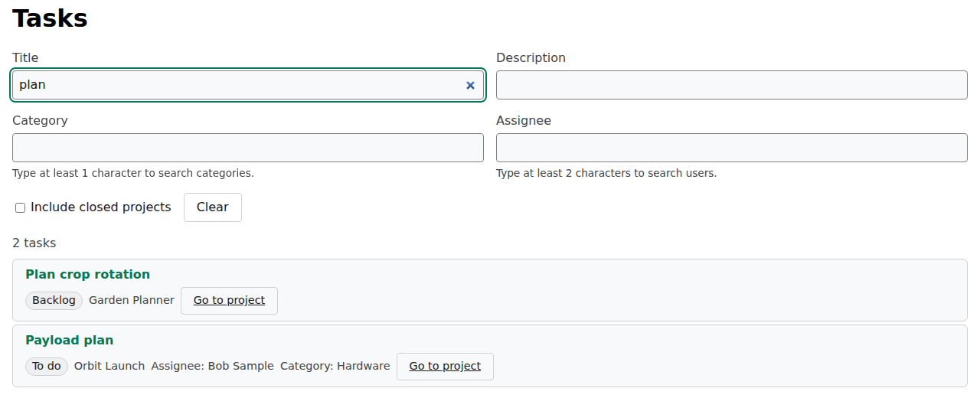Clear the Title search text with the x icon

[470, 85]
